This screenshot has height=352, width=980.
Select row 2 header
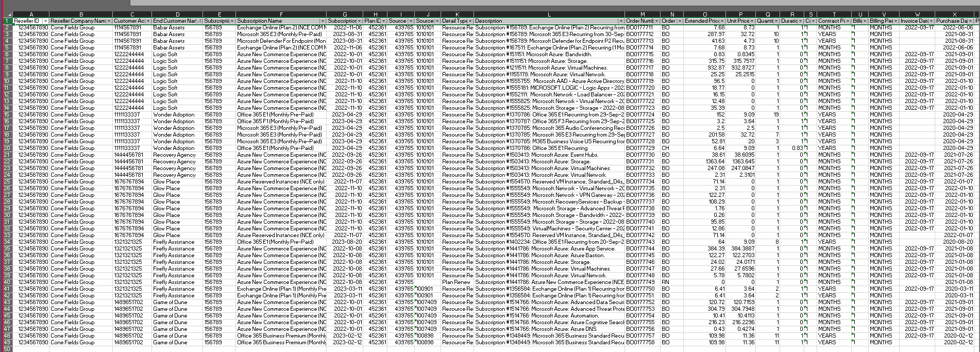pyautogui.click(x=7, y=27)
